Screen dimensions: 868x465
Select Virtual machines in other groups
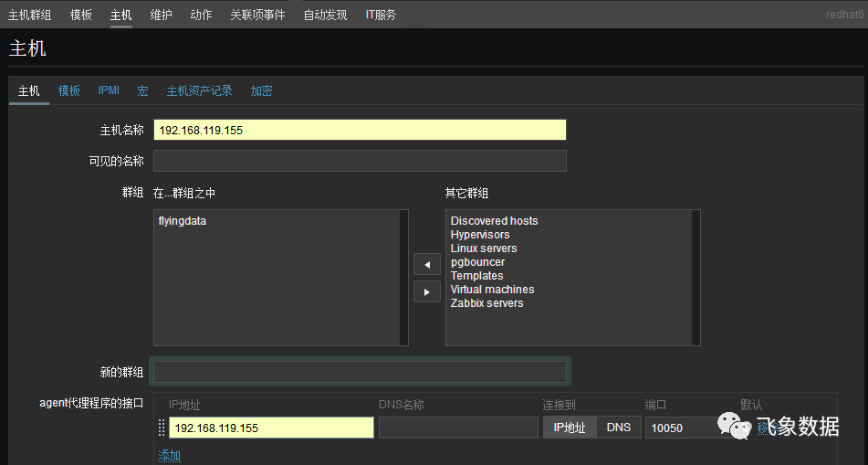tap(493, 290)
